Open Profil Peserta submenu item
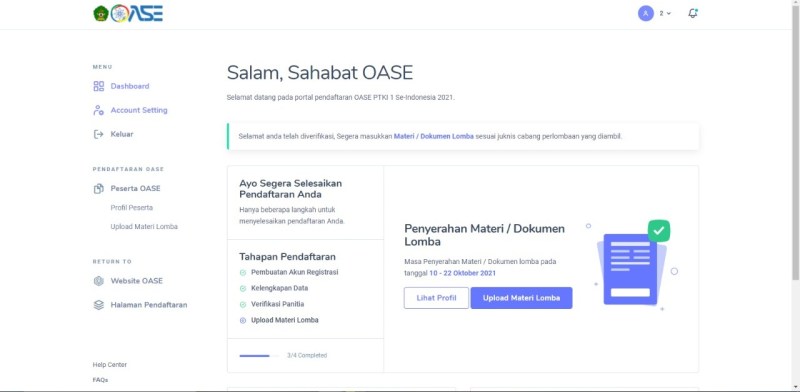Image resolution: width=800 pixels, height=392 pixels. pos(132,208)
